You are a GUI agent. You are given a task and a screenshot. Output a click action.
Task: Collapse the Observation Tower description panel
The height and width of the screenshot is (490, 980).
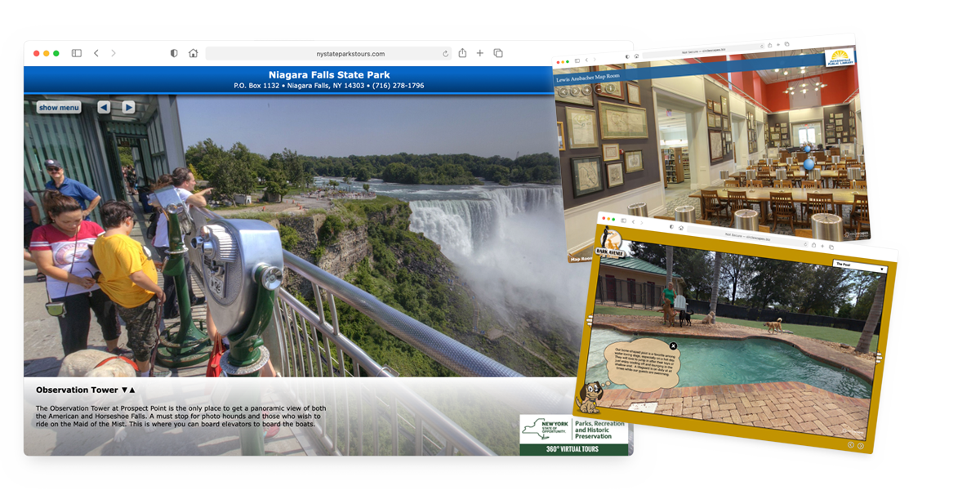click(x=127, y=390)
